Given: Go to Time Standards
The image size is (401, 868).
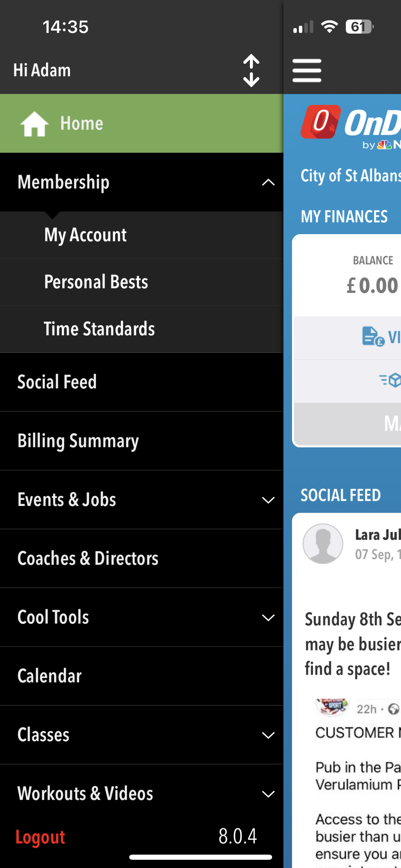Looking at the screenshot, I should (99, 329).
